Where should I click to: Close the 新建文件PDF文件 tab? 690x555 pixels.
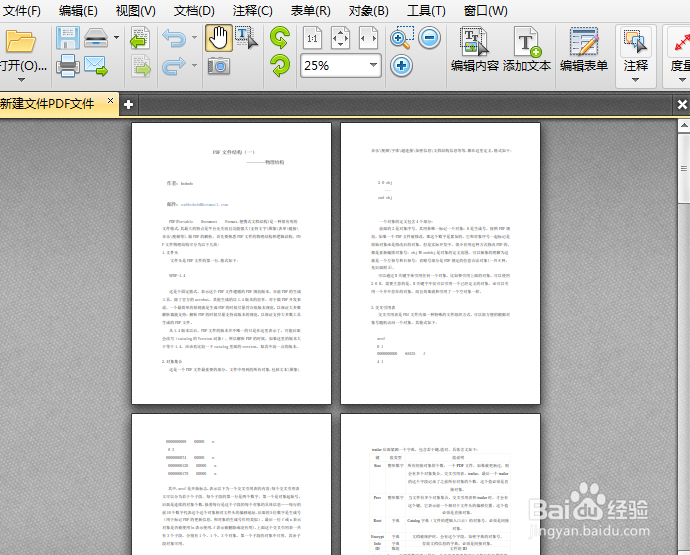pos(110,101)
